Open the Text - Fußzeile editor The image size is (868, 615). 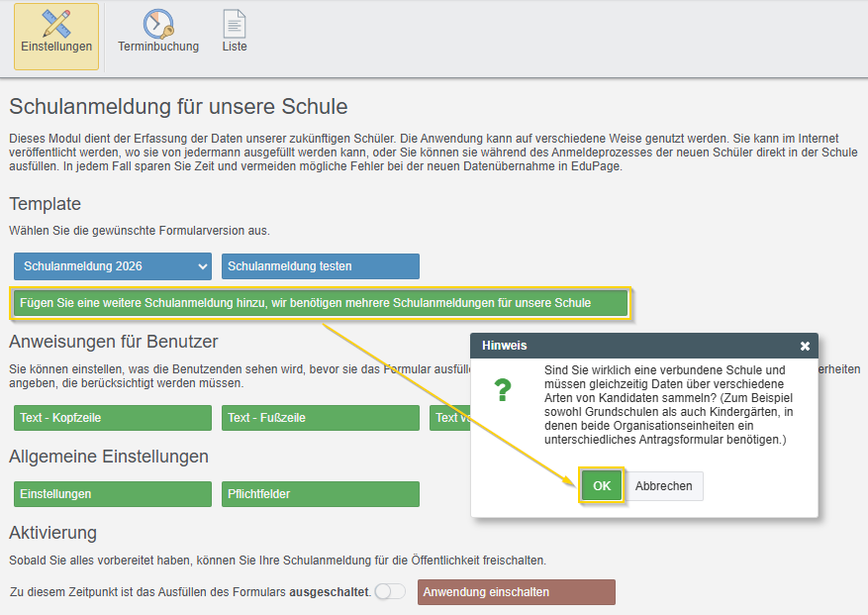tap(320, 418)
